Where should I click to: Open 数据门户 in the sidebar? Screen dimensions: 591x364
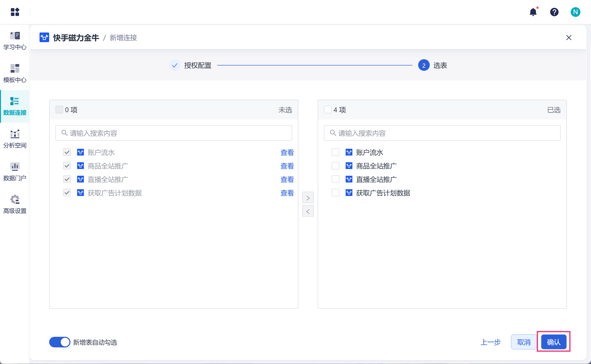[15, 172]
